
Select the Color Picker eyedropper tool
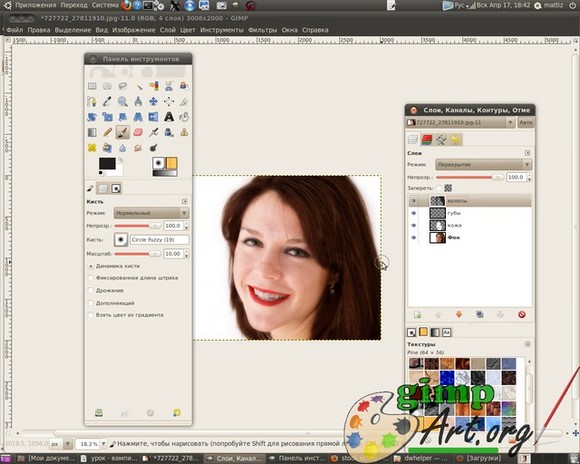tap(107, 101)
